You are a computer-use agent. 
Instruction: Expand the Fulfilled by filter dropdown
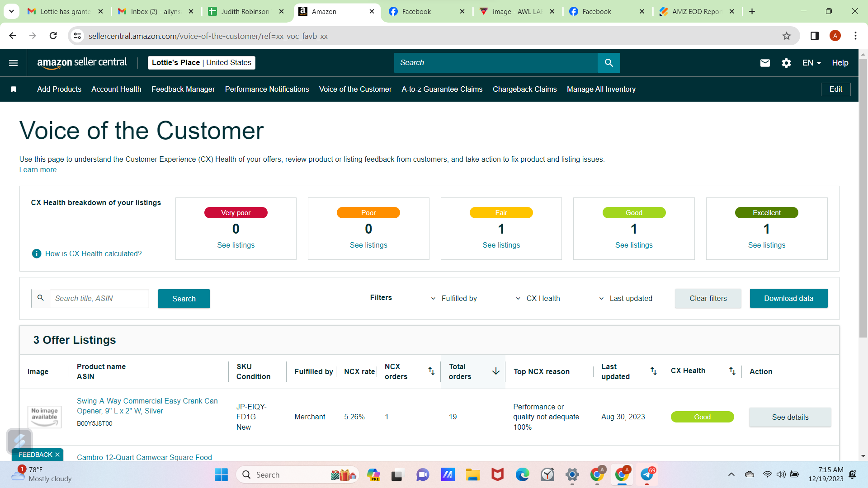(x=454, y=298)
